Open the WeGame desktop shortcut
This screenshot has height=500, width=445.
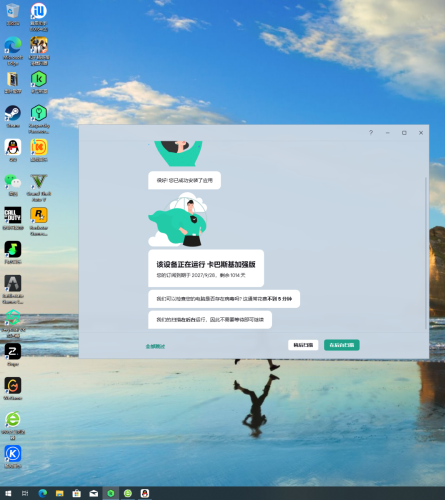[x=13, y=389]
